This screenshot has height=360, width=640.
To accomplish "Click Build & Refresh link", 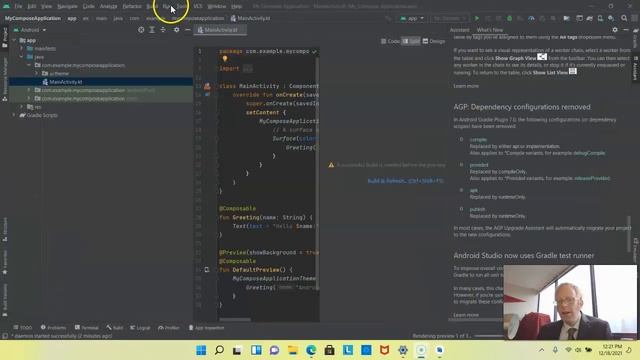I will point(405,180).
